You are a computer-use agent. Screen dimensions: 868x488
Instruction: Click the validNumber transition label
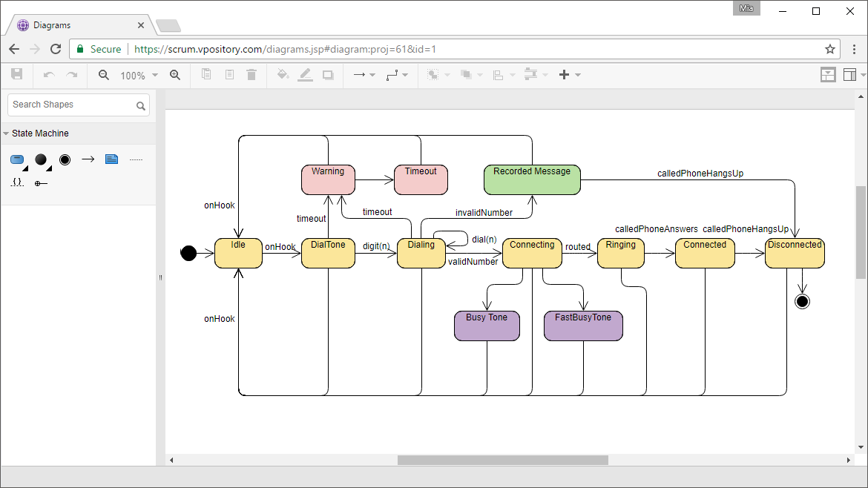(x=473, y=262)
